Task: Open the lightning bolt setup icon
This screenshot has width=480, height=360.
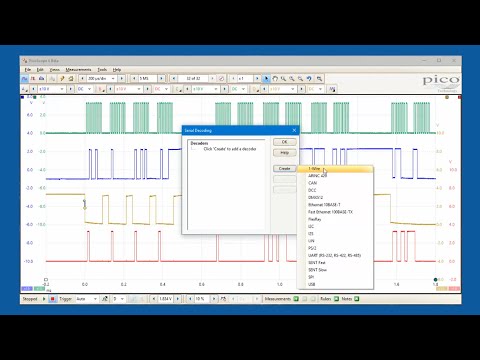Action: 62,79
